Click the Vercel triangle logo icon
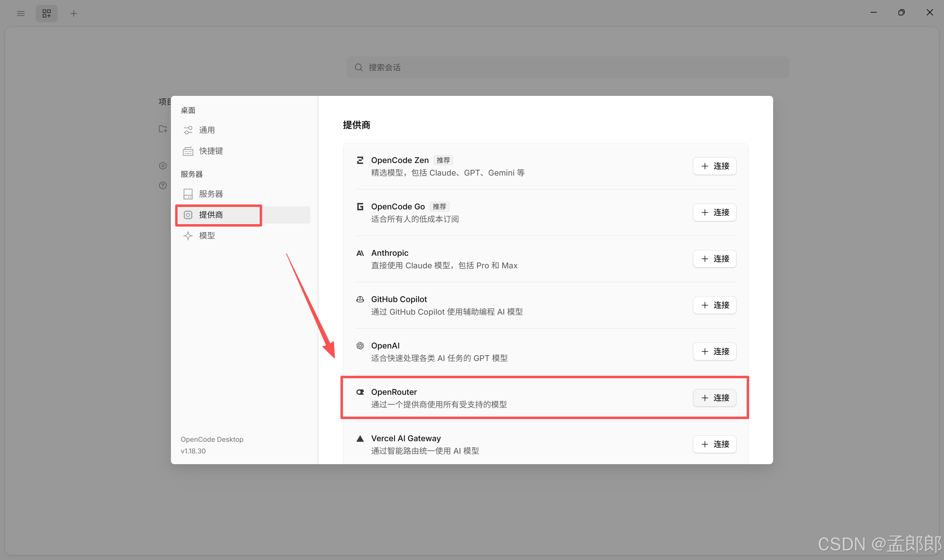944x560 pixels. pyautogui.click(x=360, y=438)
